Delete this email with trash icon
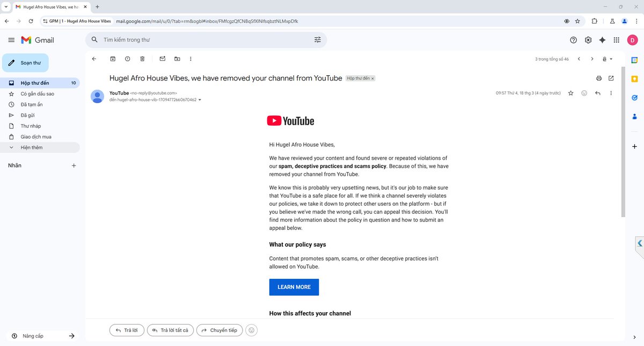 142,59
